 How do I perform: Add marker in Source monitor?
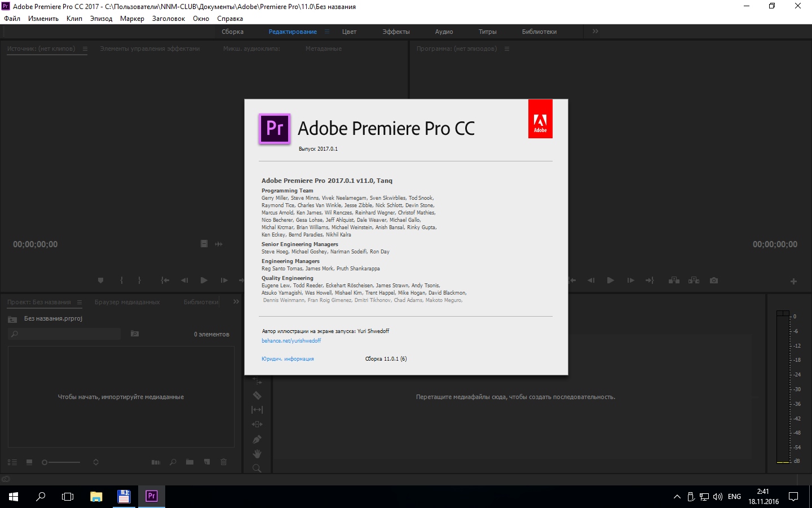(100, 281)
